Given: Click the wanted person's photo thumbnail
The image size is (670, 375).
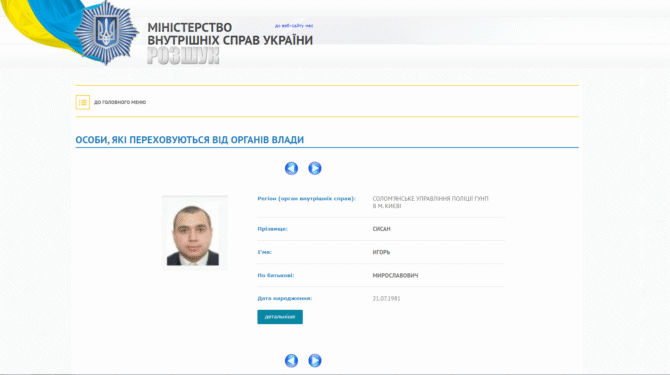Looking at the screenshot, I should [194, 233].
